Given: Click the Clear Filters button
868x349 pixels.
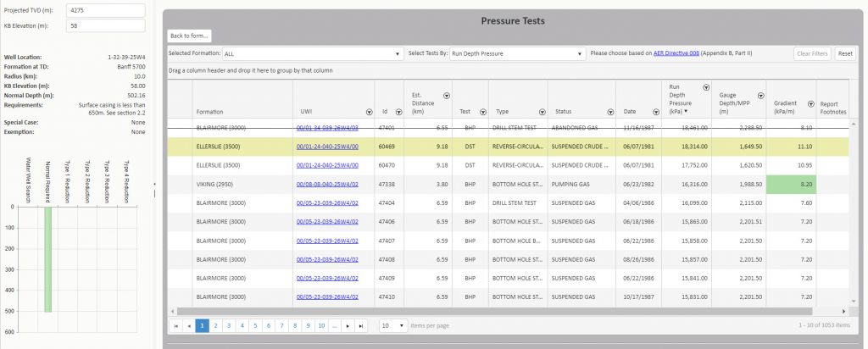Looking at the screenshot, I should point(812,53).
